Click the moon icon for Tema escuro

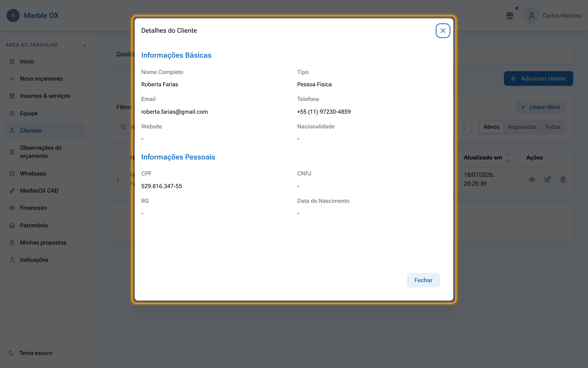pyautogui.click(x=11, y=353)
